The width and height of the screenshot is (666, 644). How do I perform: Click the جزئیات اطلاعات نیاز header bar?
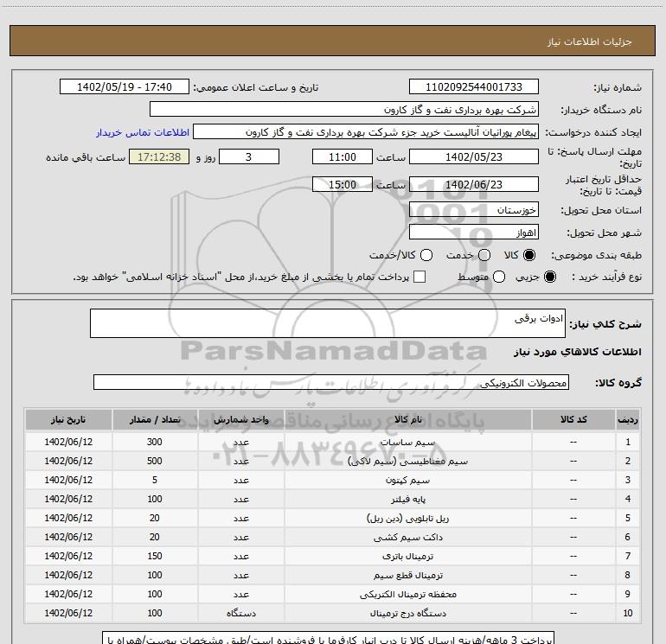(333, 41)
